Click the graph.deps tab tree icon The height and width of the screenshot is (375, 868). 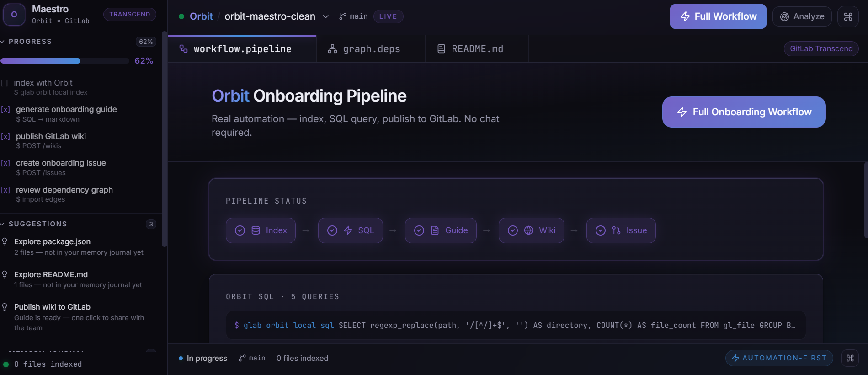click(332, 49)
